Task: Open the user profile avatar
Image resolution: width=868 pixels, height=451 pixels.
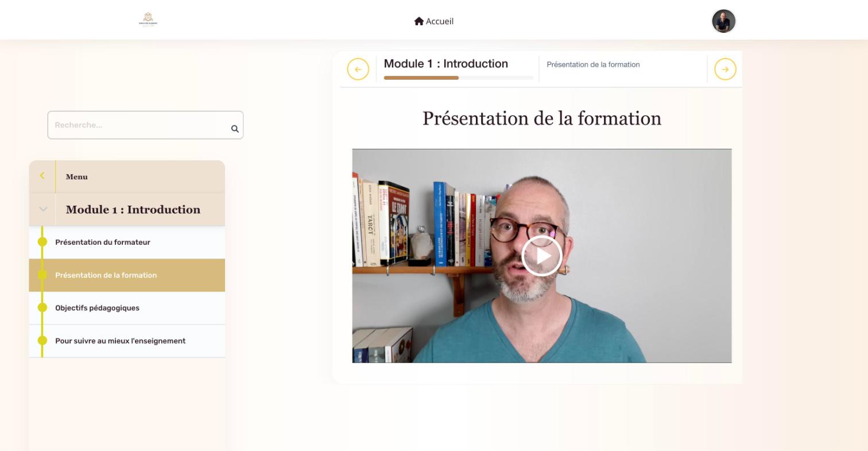Action: pyautogui.click(x=724, y=21)
